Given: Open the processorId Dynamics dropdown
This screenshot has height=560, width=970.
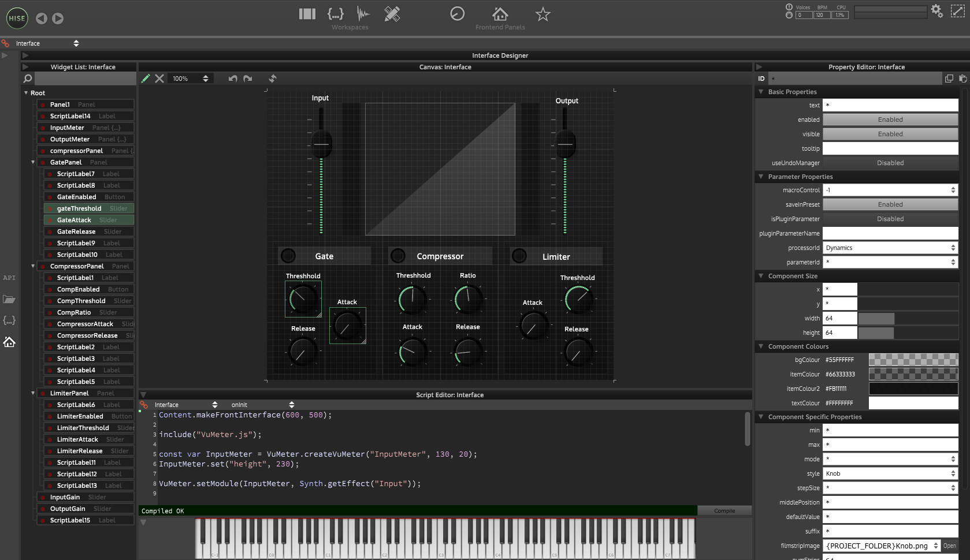Looking at the screenshot, I should 890,248.
